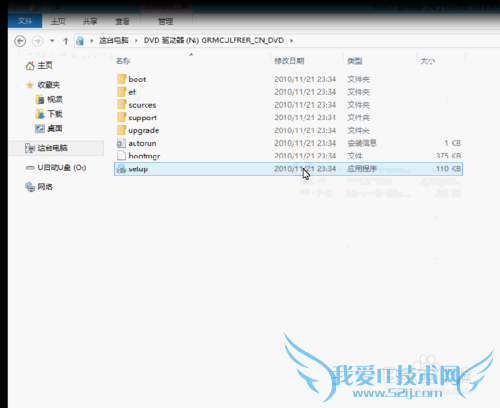Screen dimensions: 500x408
Task: Select the bootmgr file icon
Action: pos(121,156)
